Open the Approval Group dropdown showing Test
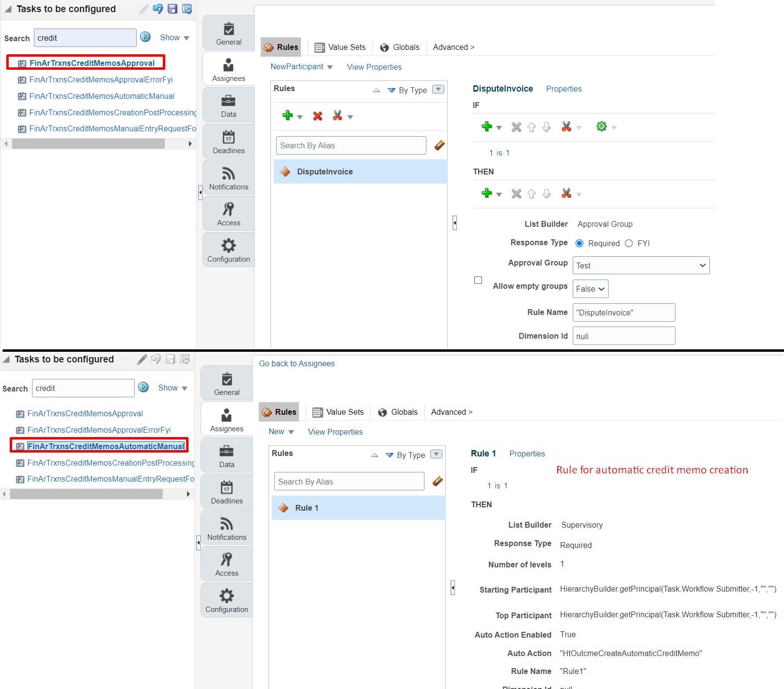784x689 pixels. 641,265
